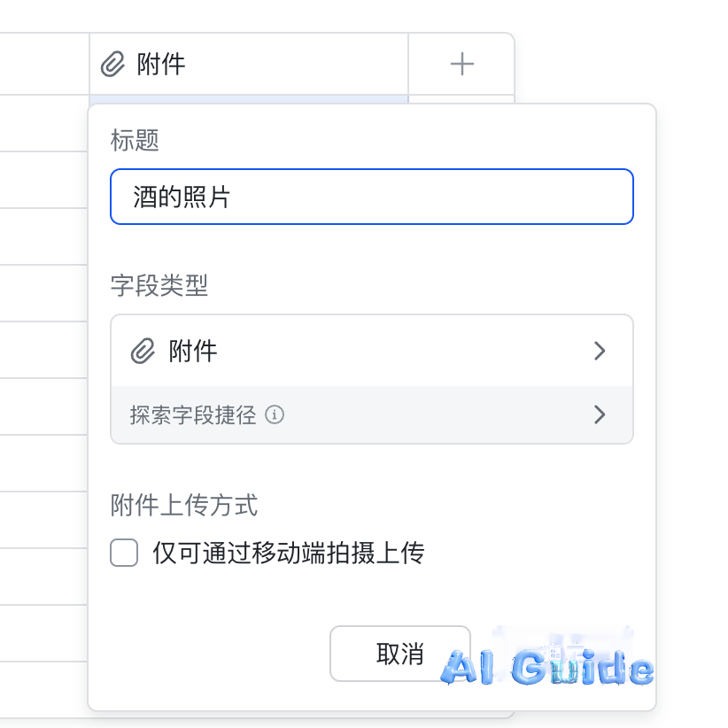The height and width of the screenshot is (728, 728).
Task: Click the 取消 button
Action: tap(400, 654)
